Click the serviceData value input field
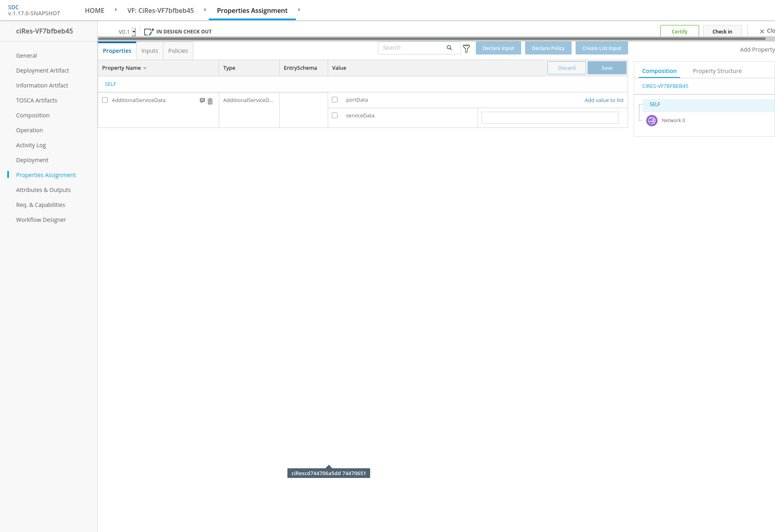 550,118
